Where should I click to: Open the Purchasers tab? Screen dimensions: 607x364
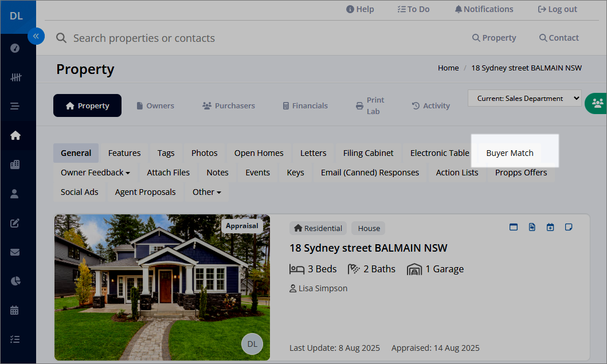pos(228,105)
